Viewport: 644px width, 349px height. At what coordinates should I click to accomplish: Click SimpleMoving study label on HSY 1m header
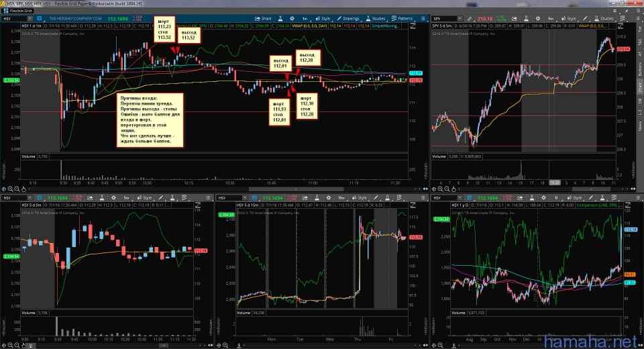tap(385, 26)
